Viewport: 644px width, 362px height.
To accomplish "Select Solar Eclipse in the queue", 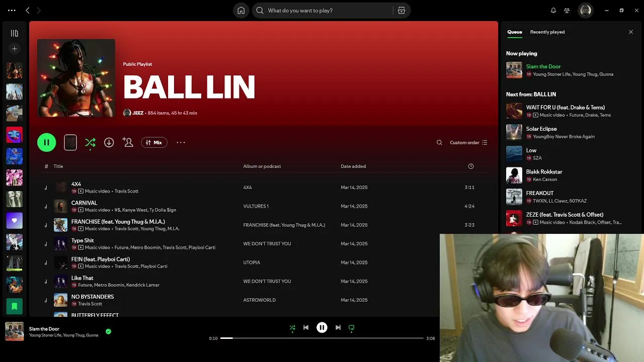I will point(541,129).
